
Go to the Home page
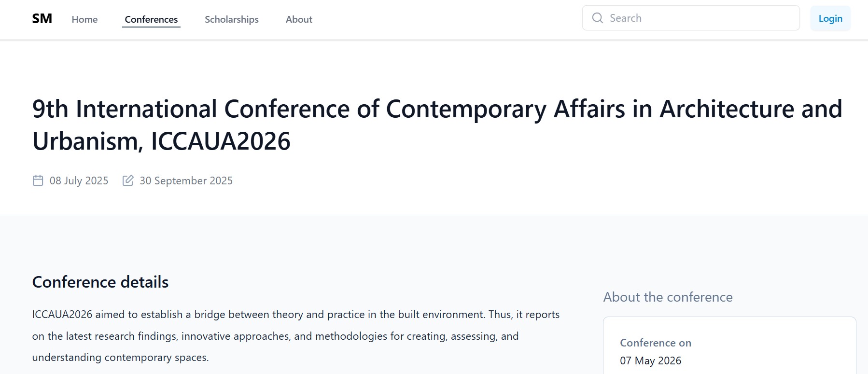pos(84,19)
